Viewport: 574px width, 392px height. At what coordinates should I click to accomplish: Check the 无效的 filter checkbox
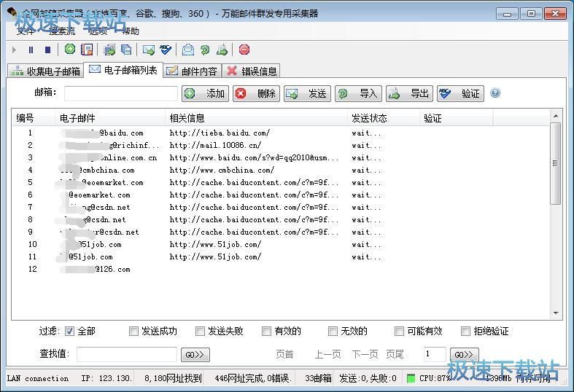click(333, 332)
